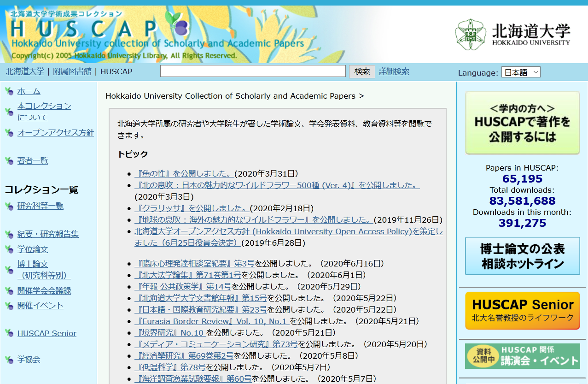Viewport: 588px width, 384px height.
Task: Open 附属図書館 link in top navigation
Action: click(72, 71)
